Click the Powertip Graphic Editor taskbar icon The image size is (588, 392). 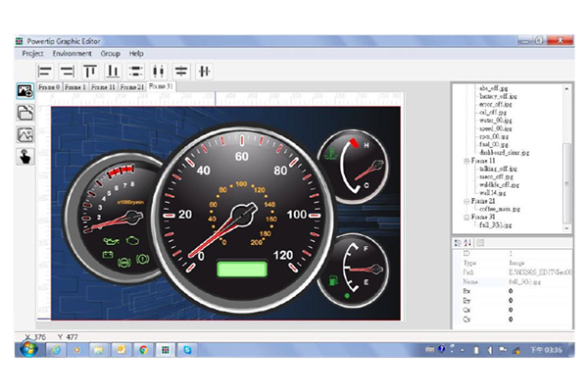[x=165, y=350]
